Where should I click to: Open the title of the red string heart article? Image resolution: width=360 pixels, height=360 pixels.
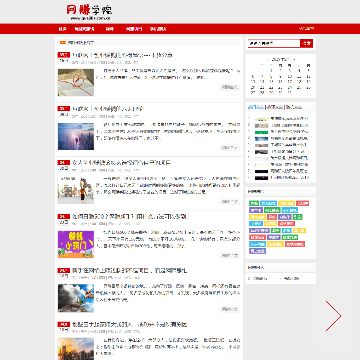pyautogui.click(x=123, y=55)
